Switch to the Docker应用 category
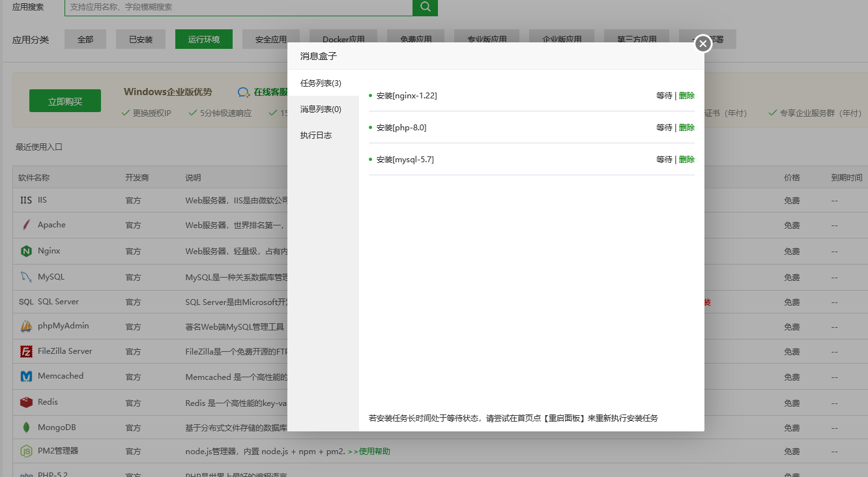This screenshot has width=868, height=477. point(343,38)
